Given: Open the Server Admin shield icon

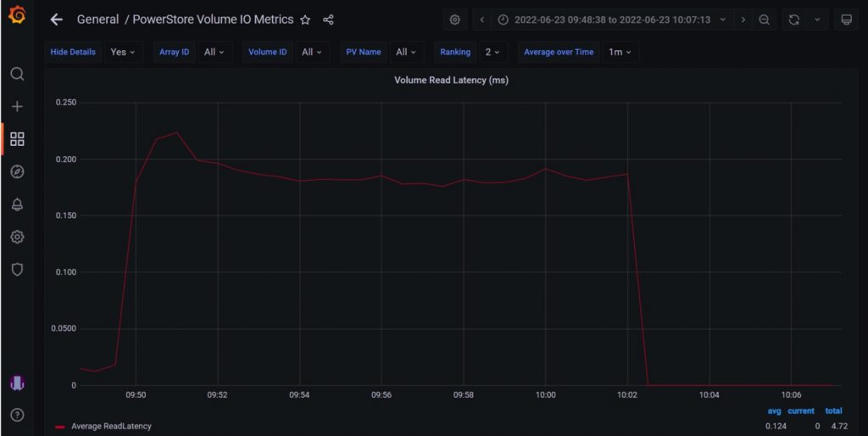Looking at the screenshot, I should click(17, 270).
